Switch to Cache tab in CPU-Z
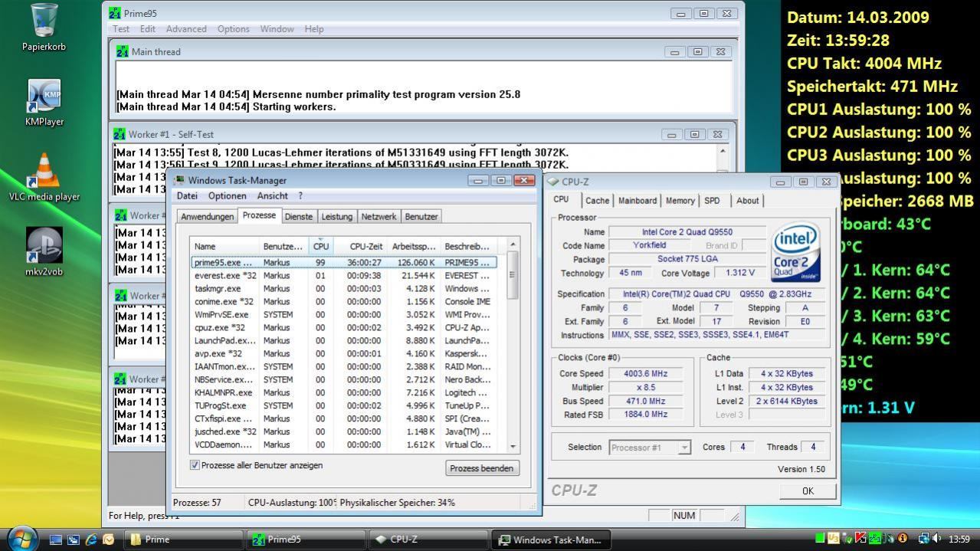Image resolution: width=980 pixels, height=551 pixels. coord(597,201)
